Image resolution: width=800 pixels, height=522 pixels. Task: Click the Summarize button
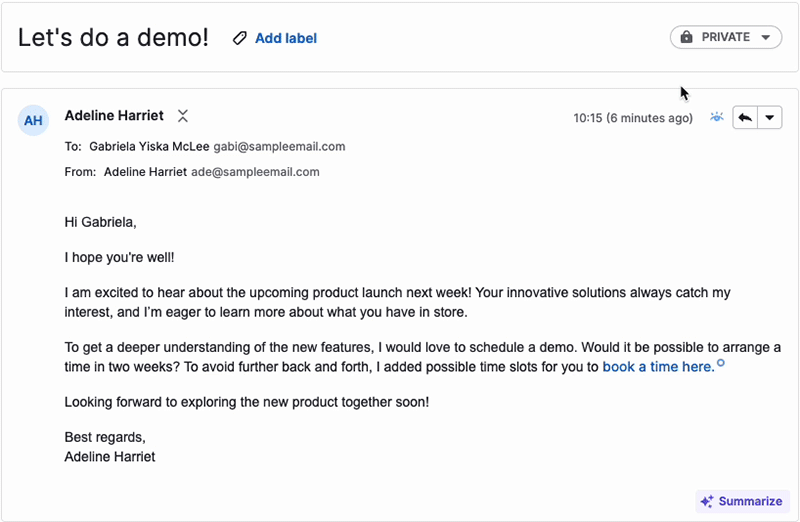(741, 501)
